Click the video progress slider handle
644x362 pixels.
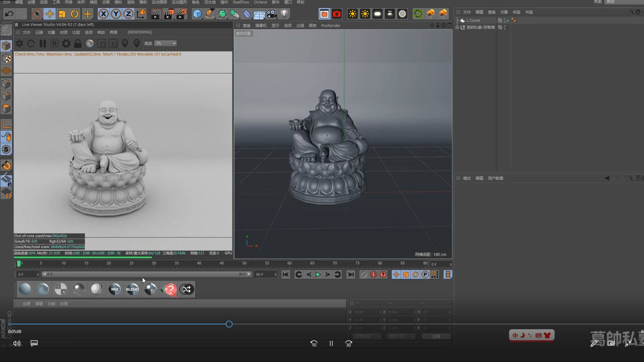tap(229, 324)
